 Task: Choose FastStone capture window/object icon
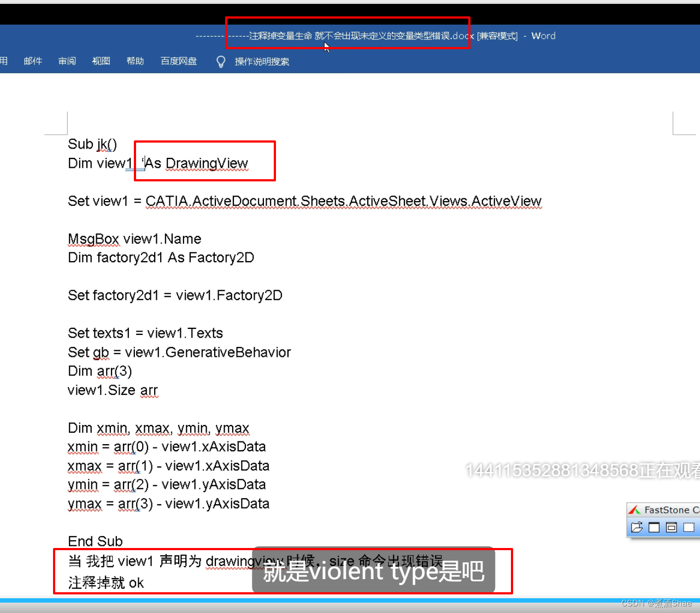(672, 527)
